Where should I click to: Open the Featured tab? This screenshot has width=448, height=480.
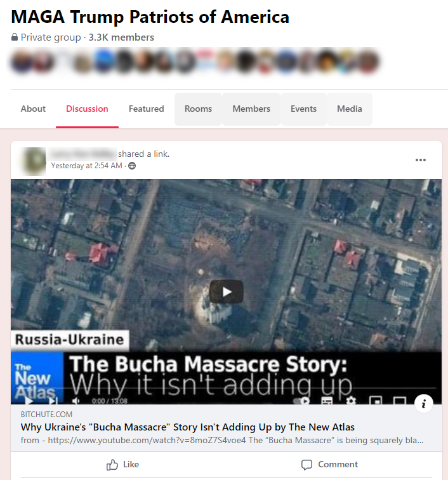(147, 109)
